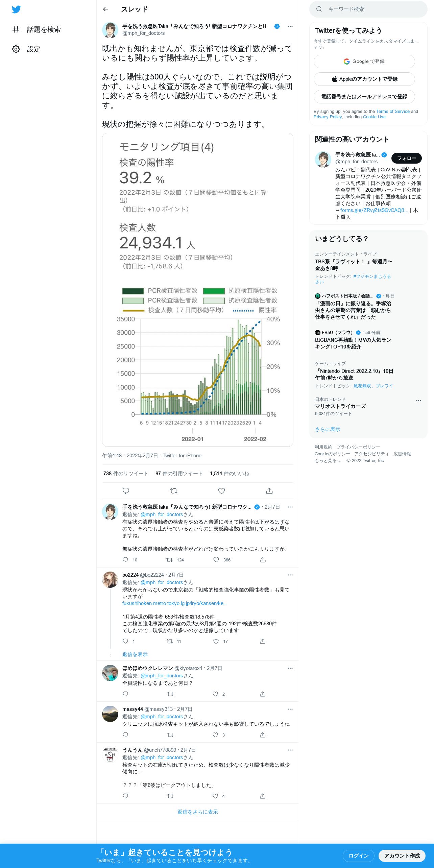Open fukushihoken.metro.tokyo.lg.jp link in bo2224's reply

click(x=175, y=603)
